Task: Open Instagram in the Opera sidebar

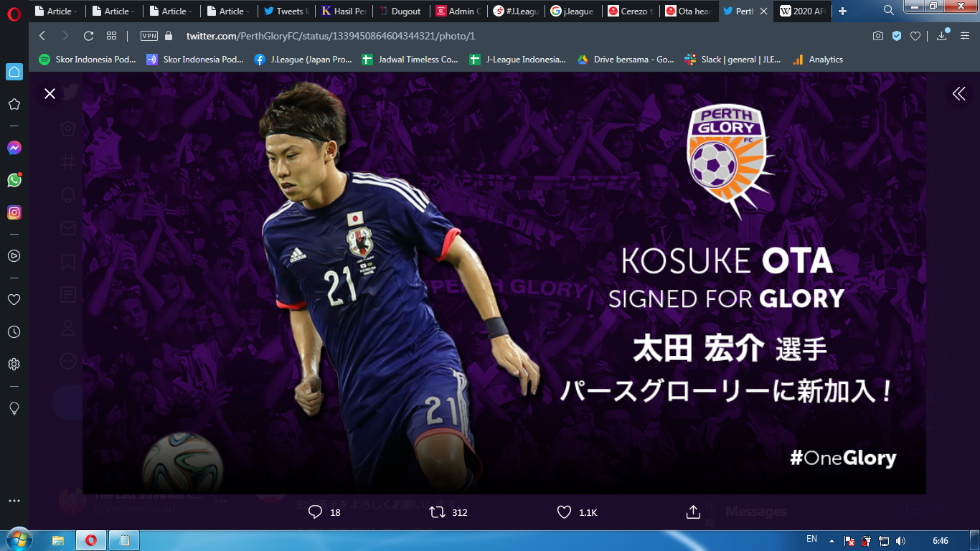Action: pos(14,212)
